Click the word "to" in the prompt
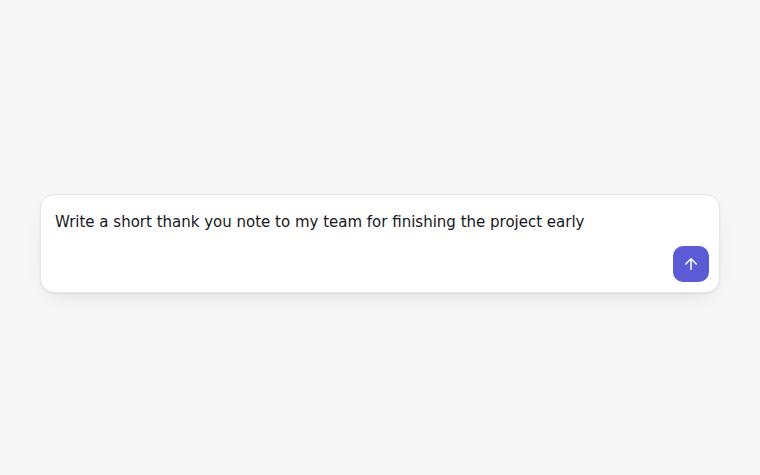The image size is (760, 475). click(x=283, y=222)
